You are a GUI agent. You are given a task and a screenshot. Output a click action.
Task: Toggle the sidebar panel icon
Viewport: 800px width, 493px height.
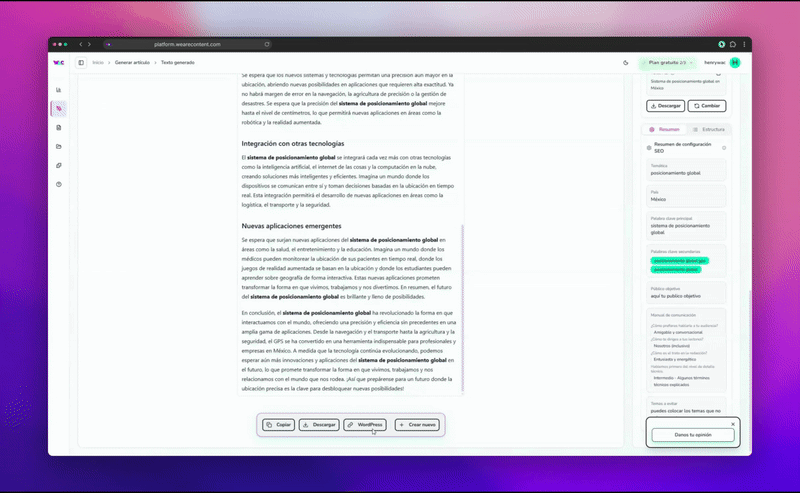tap(81, 62)
